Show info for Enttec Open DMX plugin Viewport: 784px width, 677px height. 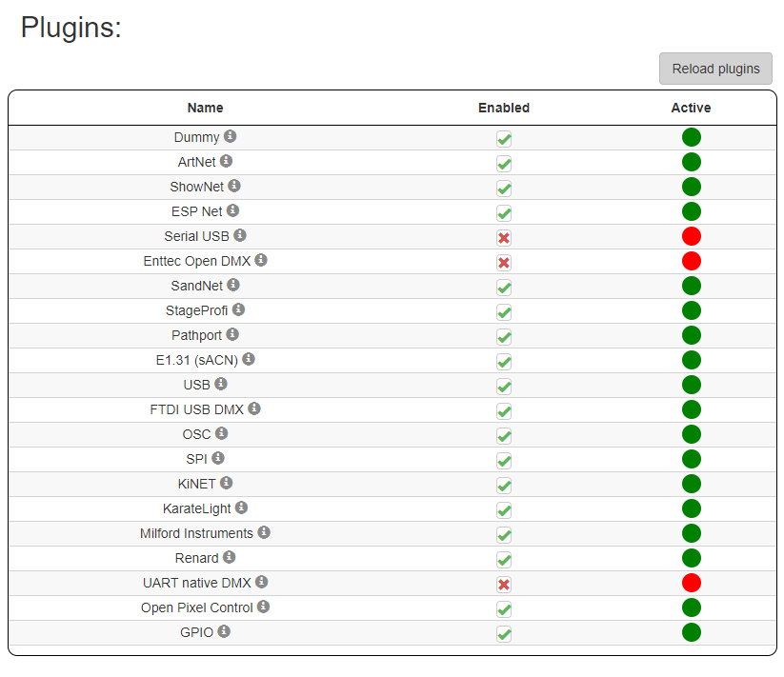click(x=261, y=260)
